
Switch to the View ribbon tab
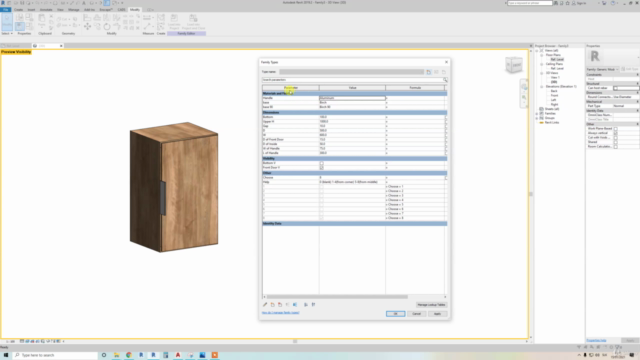(x=60, y=9)
